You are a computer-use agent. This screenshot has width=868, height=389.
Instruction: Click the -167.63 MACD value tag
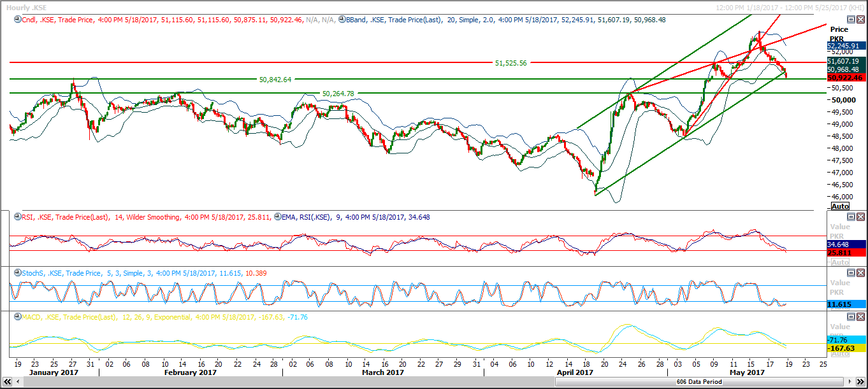point(846,348)
